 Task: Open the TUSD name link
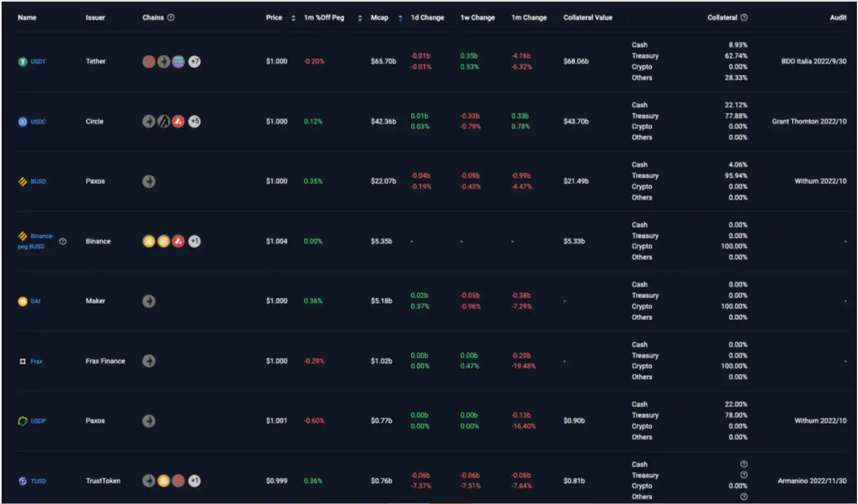(x=38, y=481)
